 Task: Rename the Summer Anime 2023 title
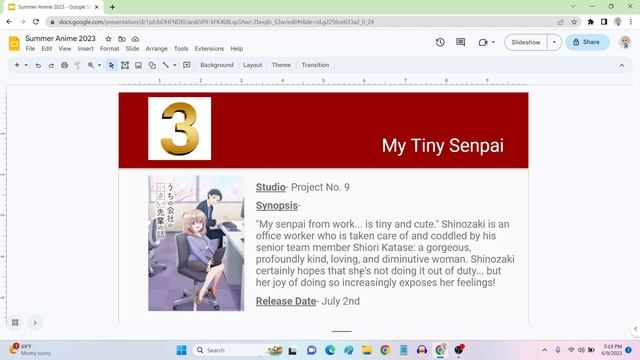tap(60, 38)
